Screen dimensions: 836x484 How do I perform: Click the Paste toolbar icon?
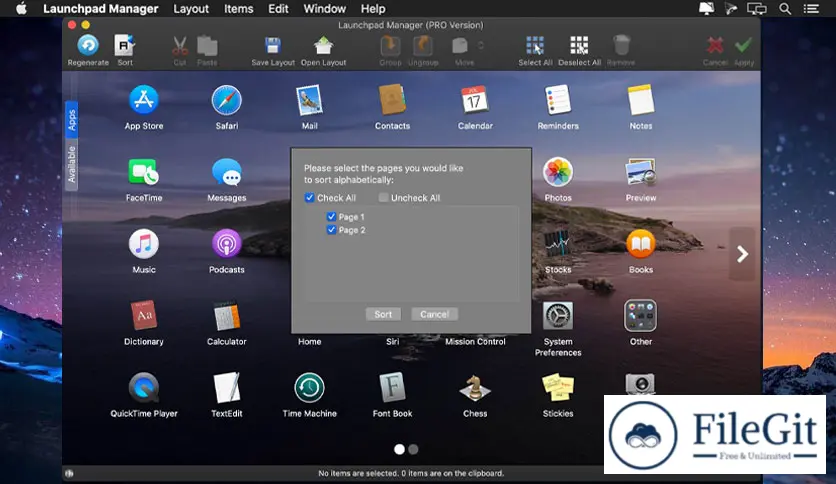pyautogui.click(x=207, y=46)
